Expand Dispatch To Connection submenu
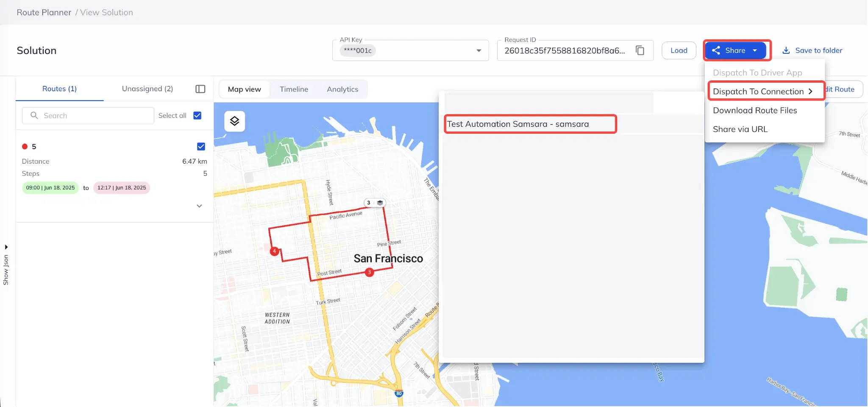868x407 pixels. coord(766,91)
